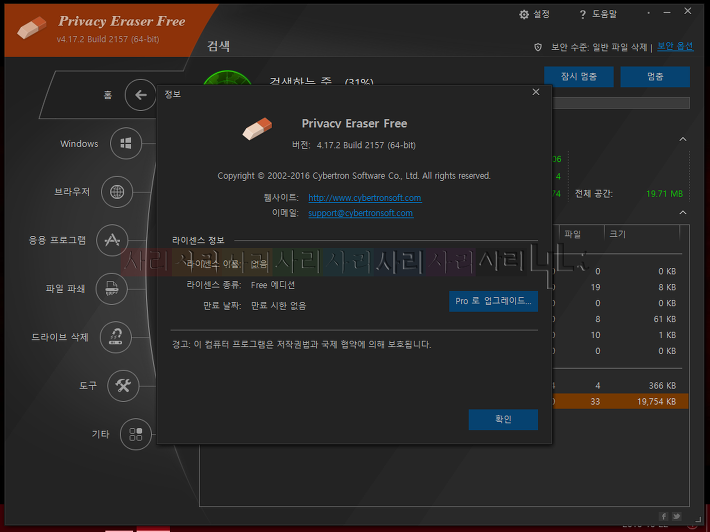Select the 도구 menu label
Viewport: 710px width, 532px height.
(x=88, y=385)
